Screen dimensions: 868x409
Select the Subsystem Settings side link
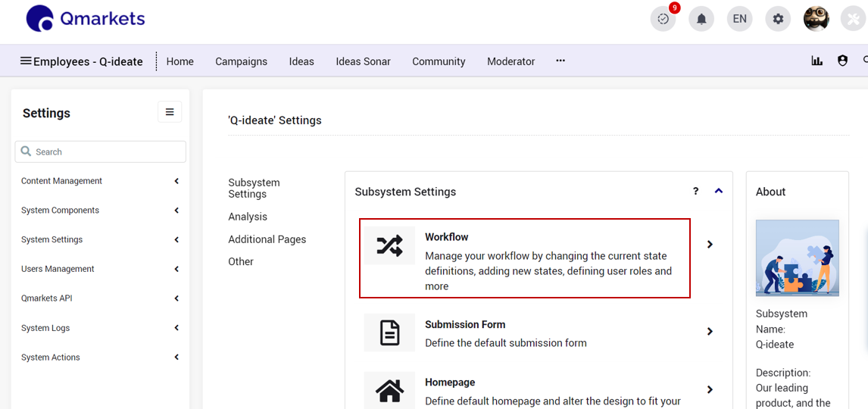pos(254,188)
